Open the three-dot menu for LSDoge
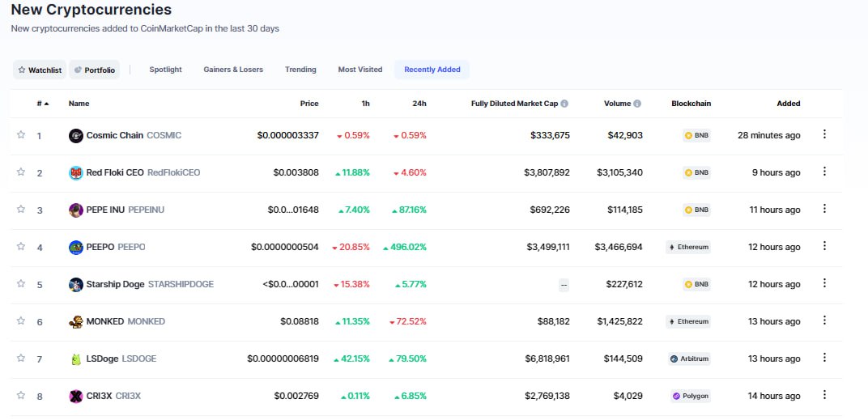The width and height of the screenshot is (868, 420). pos(824,358)
